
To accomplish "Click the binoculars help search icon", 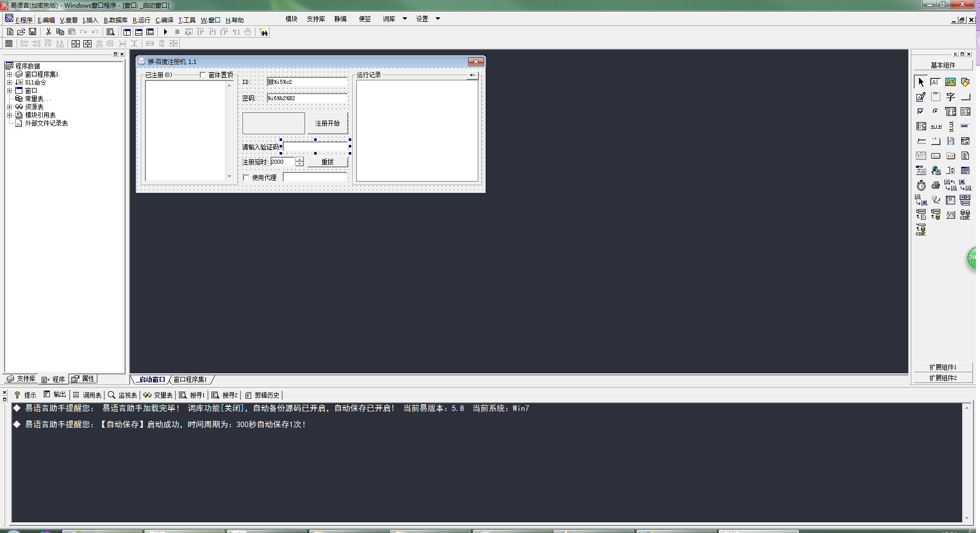I will [x=263, y=32].
